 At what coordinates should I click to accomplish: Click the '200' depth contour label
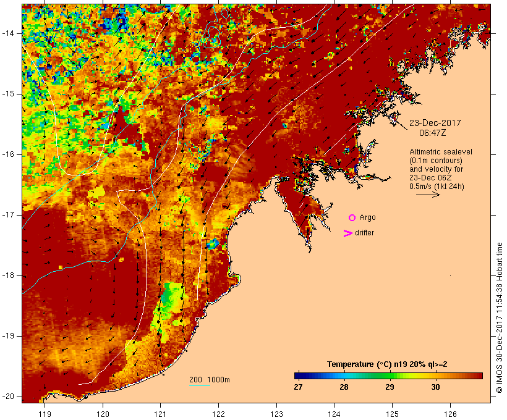195,380
